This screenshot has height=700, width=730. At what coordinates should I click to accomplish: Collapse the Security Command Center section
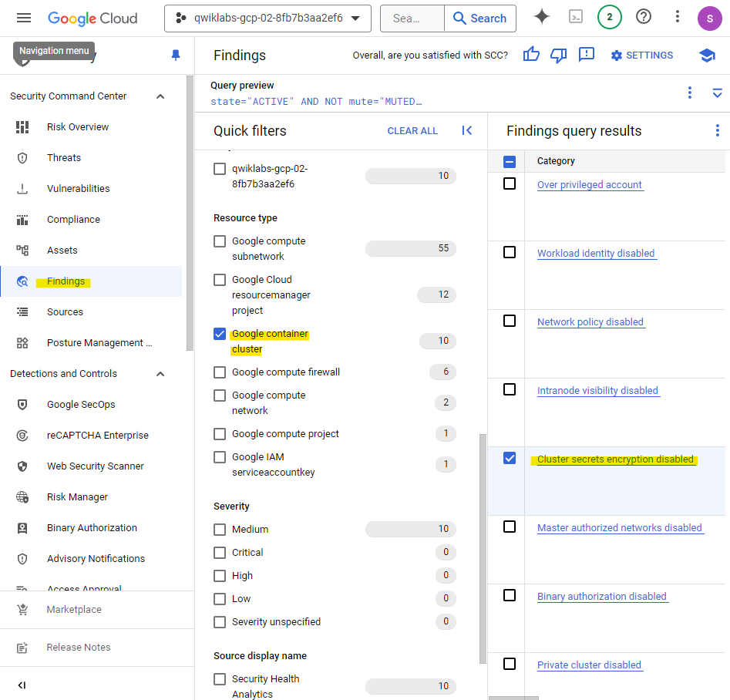point(160,96)
